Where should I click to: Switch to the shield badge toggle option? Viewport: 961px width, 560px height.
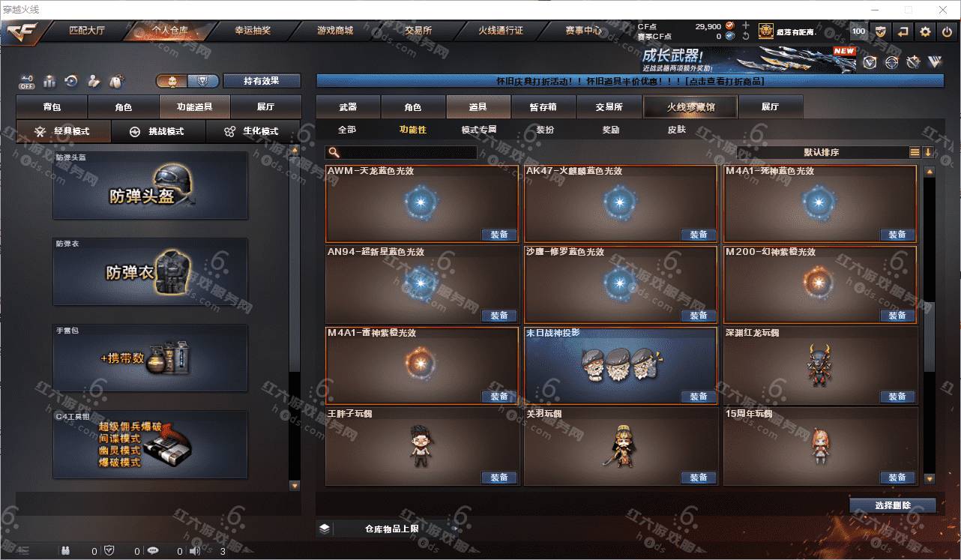coord(203,81)
